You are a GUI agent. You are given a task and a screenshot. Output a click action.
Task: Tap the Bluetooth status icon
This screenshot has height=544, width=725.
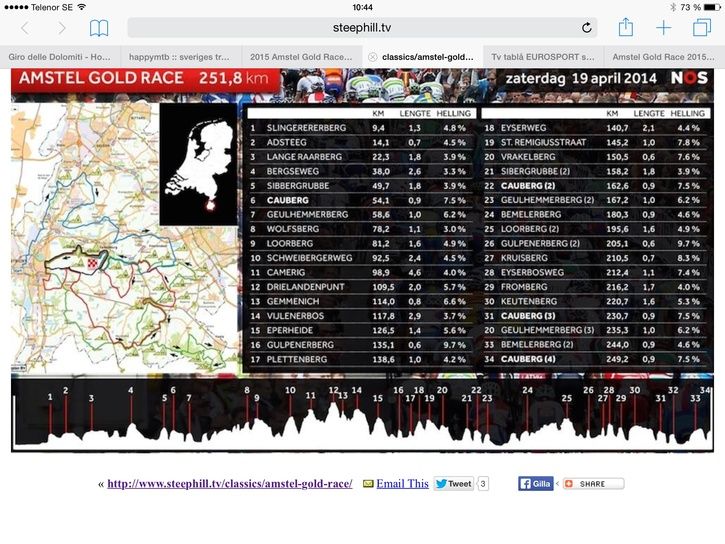pos(673,7)
